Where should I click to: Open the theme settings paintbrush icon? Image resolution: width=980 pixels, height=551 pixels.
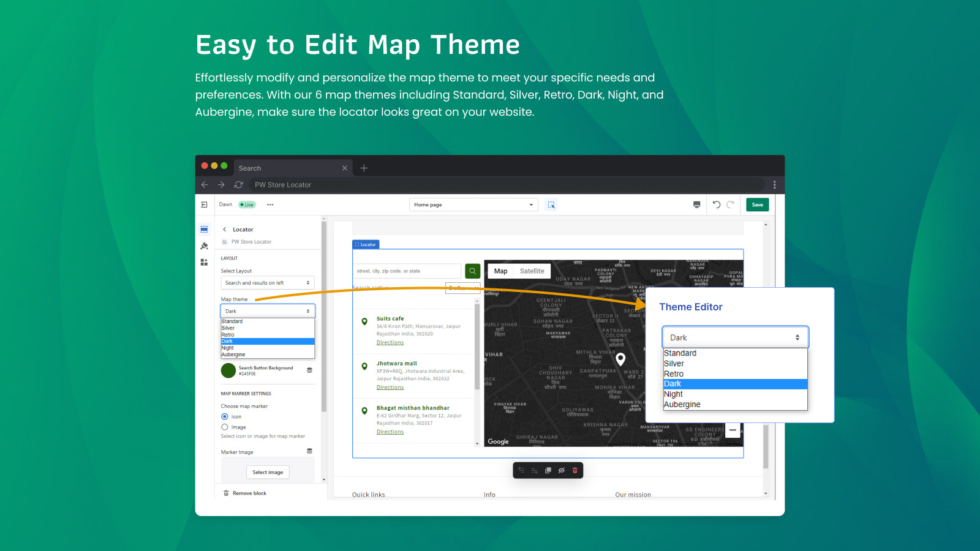pos(204,246)
